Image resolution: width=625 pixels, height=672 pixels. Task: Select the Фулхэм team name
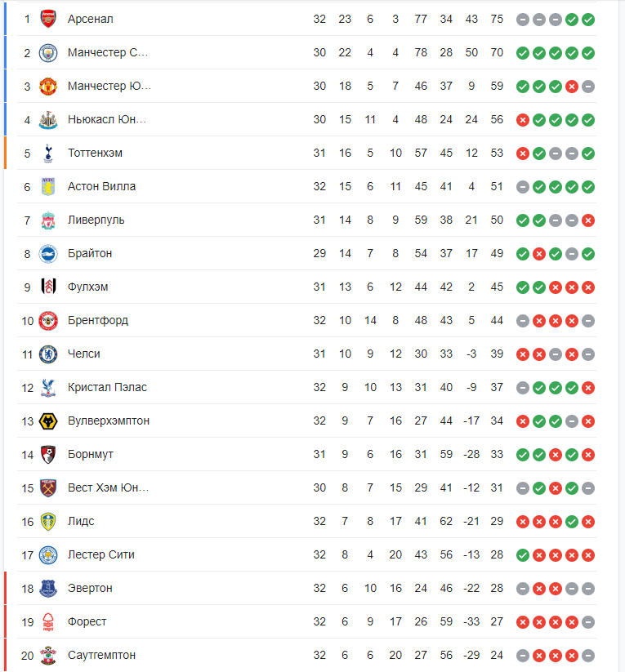click(88, 287)
